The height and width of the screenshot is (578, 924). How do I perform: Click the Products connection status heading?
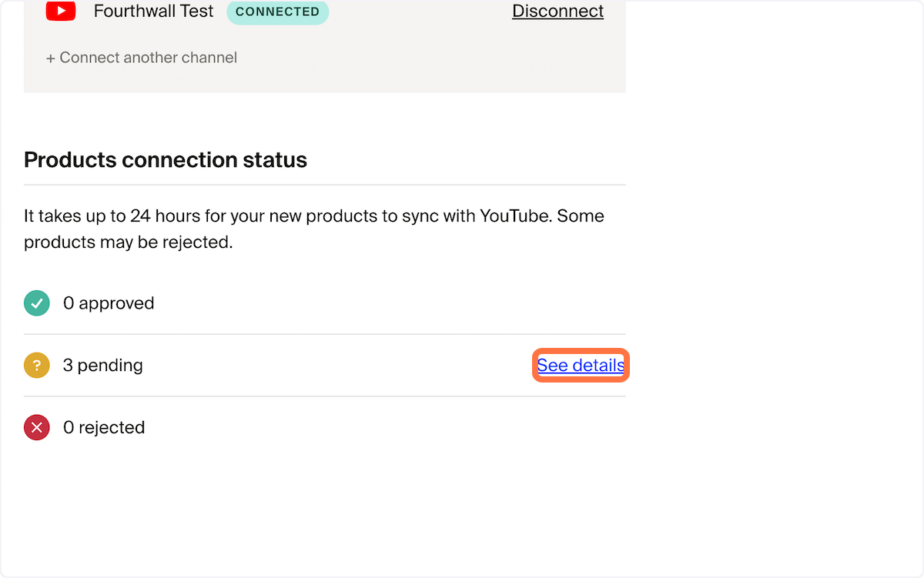click(x=166, y=160)
